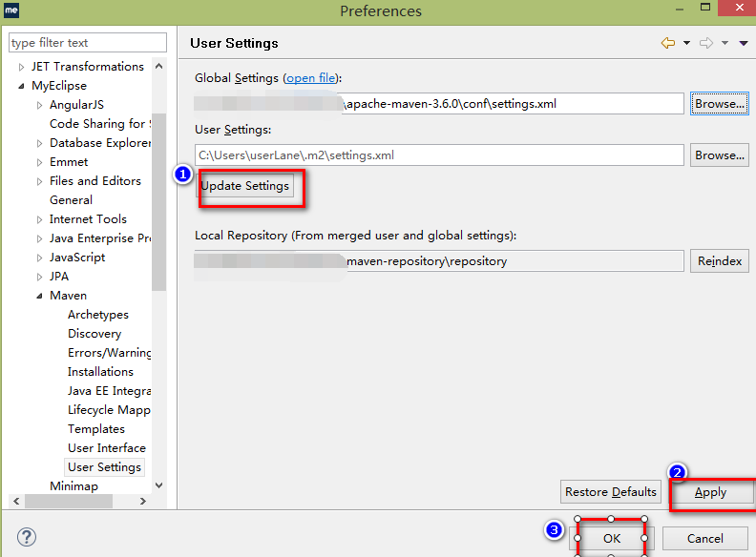Viewport: 756px width, 557px height.
Task: Open the forward history dropdown arrow
Action: click(724, 43)
